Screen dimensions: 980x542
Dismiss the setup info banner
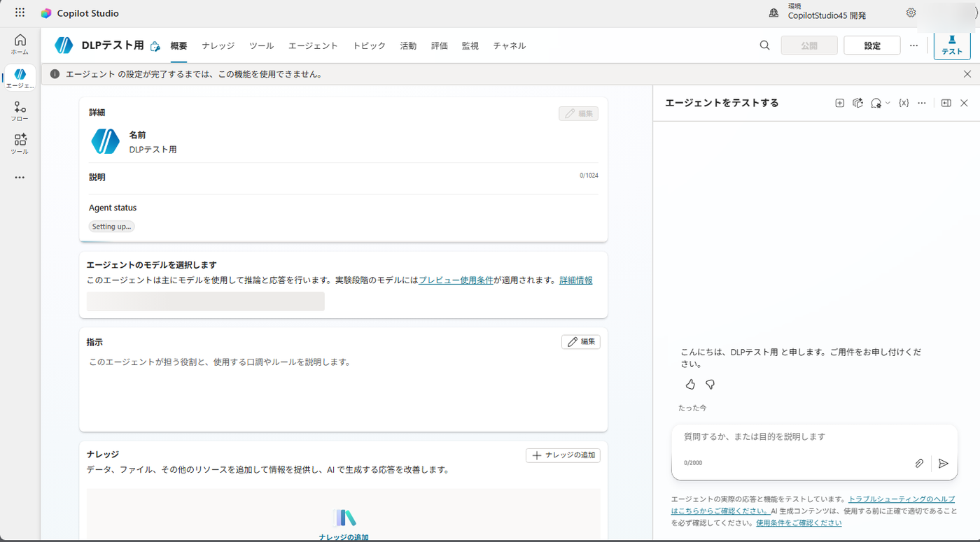[x=967, y=74]
